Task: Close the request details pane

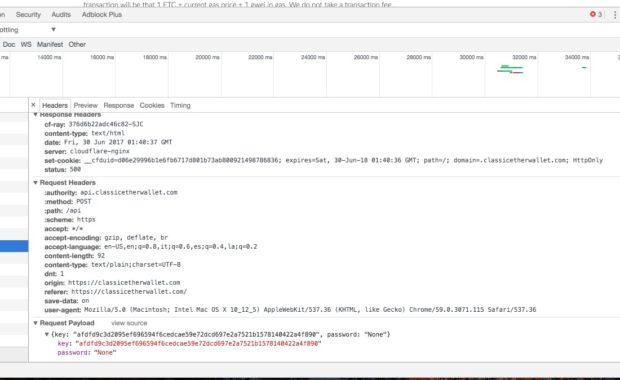Action: tap(33, 105)
